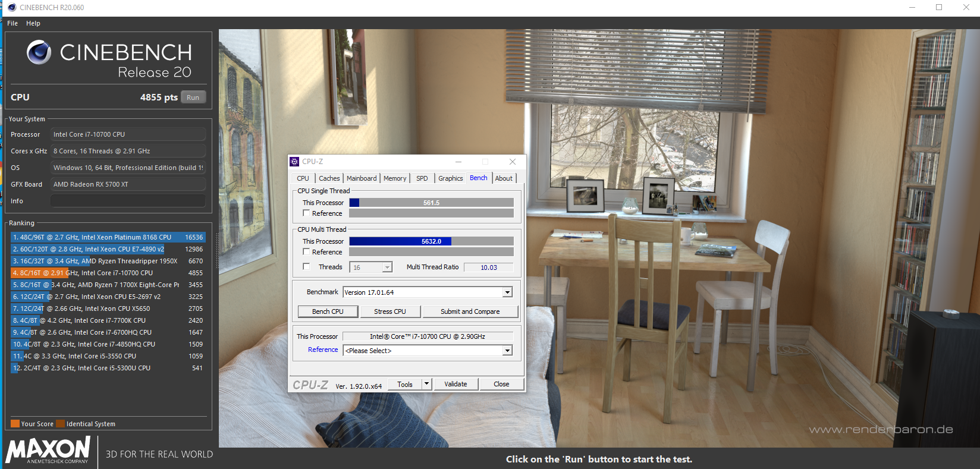Select ranking row AMD Ryzen 7 1700X

click(108, 285)
